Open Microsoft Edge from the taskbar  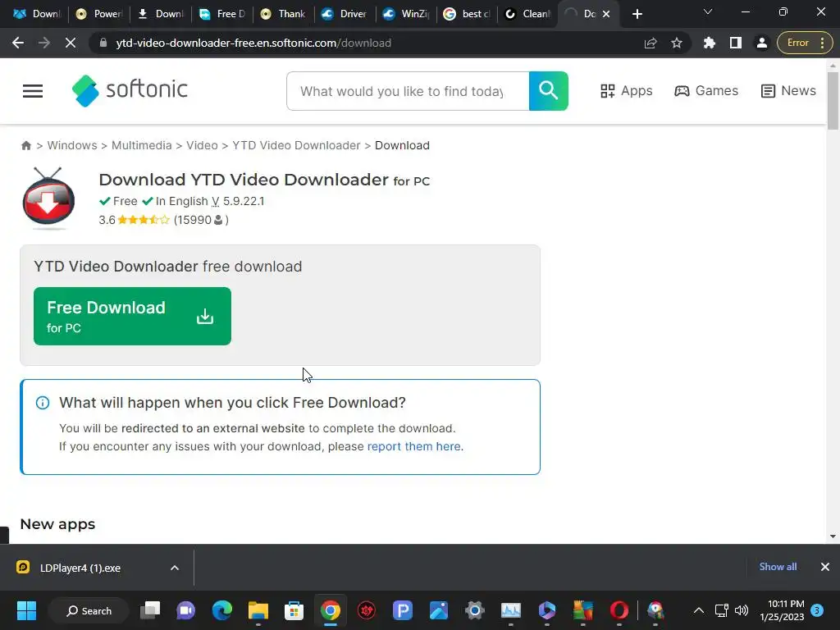click(x=221, y=610)
